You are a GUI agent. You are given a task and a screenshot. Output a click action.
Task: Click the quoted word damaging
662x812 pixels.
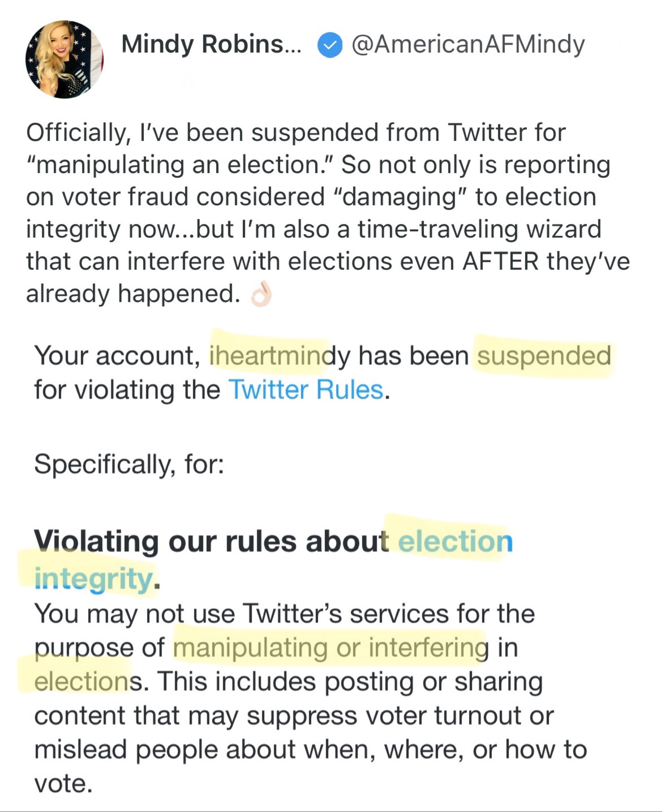pyautogui.click(x=400, y=197)
